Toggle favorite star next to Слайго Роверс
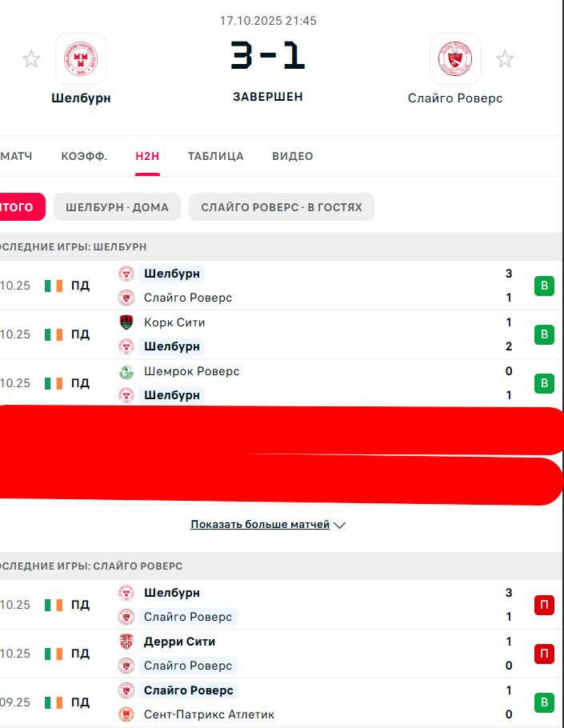 (x=505, y=59)
